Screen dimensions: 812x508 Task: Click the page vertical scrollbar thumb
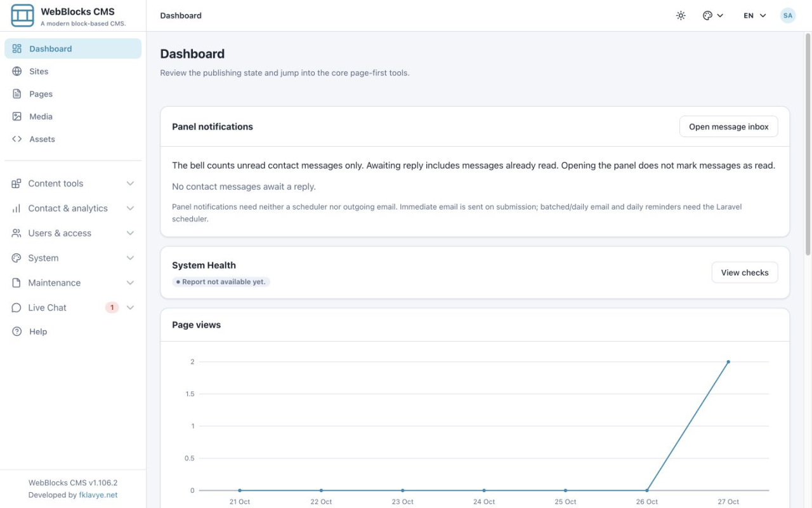pos(808,144)
